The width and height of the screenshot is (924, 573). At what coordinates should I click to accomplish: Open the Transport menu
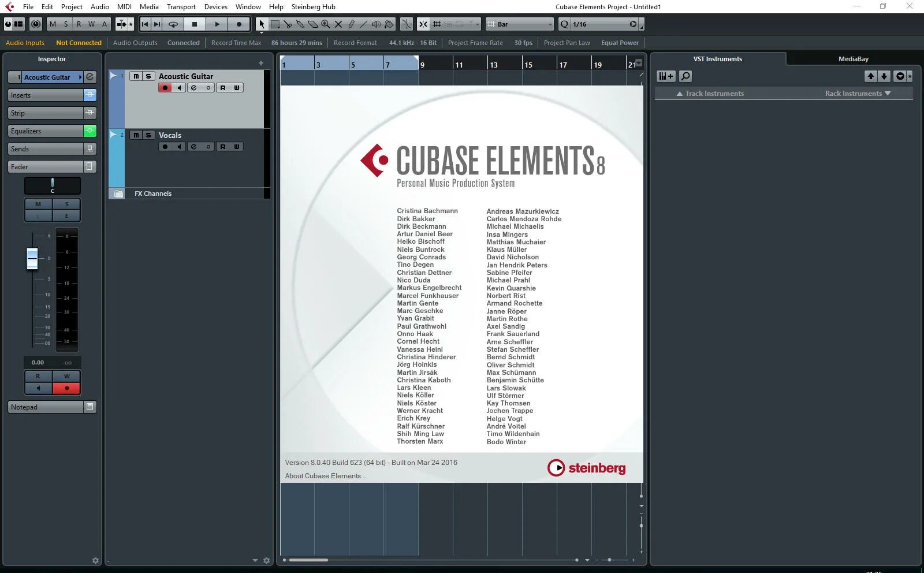(x=181, y=7)
